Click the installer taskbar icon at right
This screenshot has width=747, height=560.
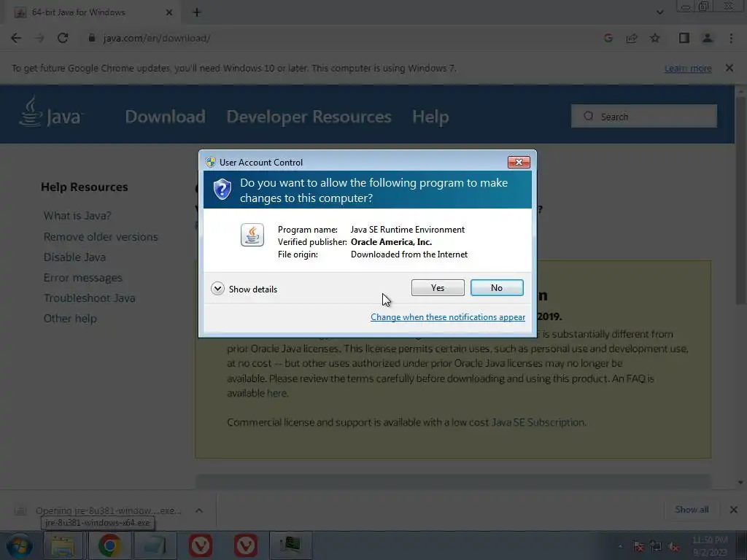pyautogui.click(x=290, y=545)
